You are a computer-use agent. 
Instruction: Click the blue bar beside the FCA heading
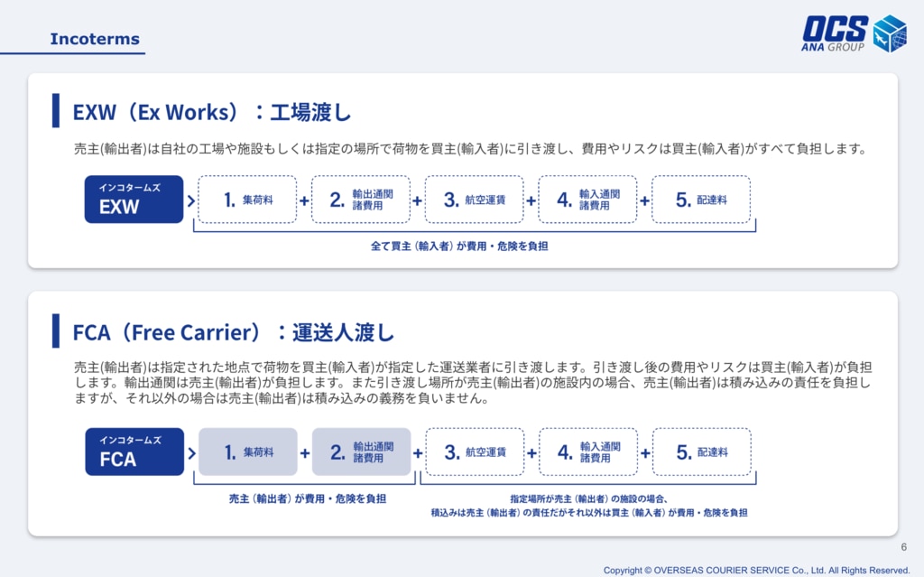[x=56, y=331]
